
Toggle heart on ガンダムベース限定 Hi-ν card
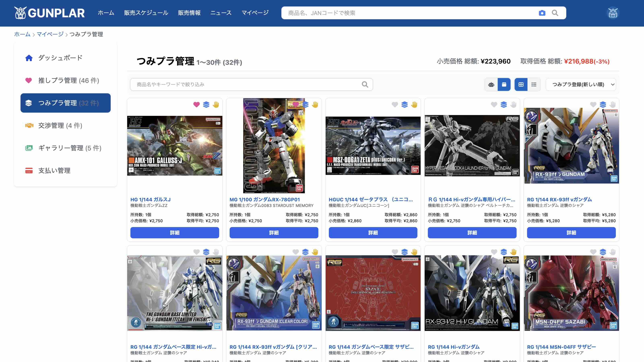pos(196,252)
